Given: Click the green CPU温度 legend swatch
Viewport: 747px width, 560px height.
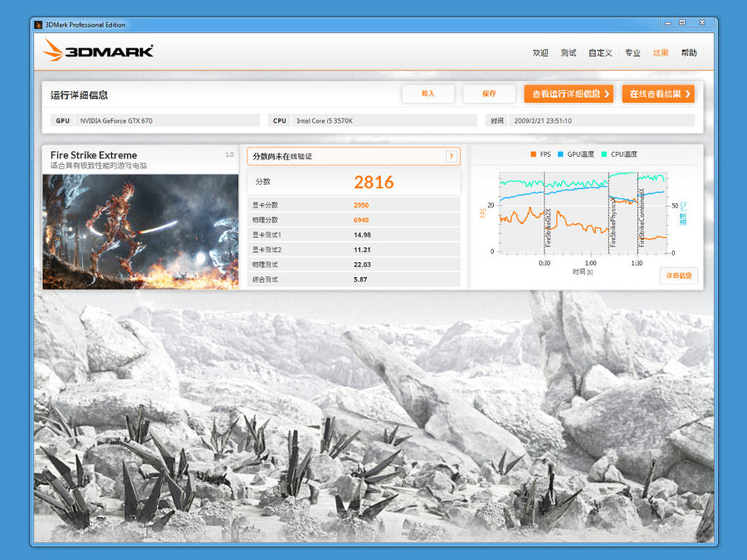Looking at the screenshot, I should point(604,155).
